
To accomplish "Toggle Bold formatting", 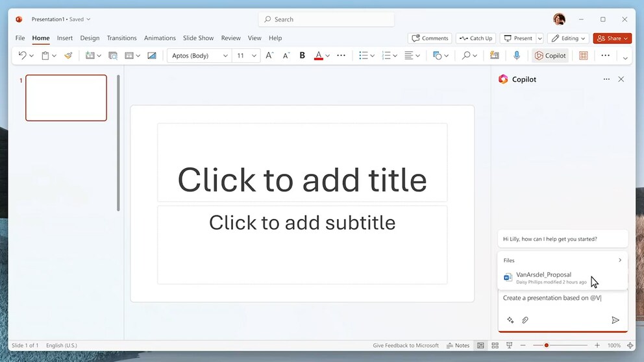I will pyautogui.click(x=302, y=56).
